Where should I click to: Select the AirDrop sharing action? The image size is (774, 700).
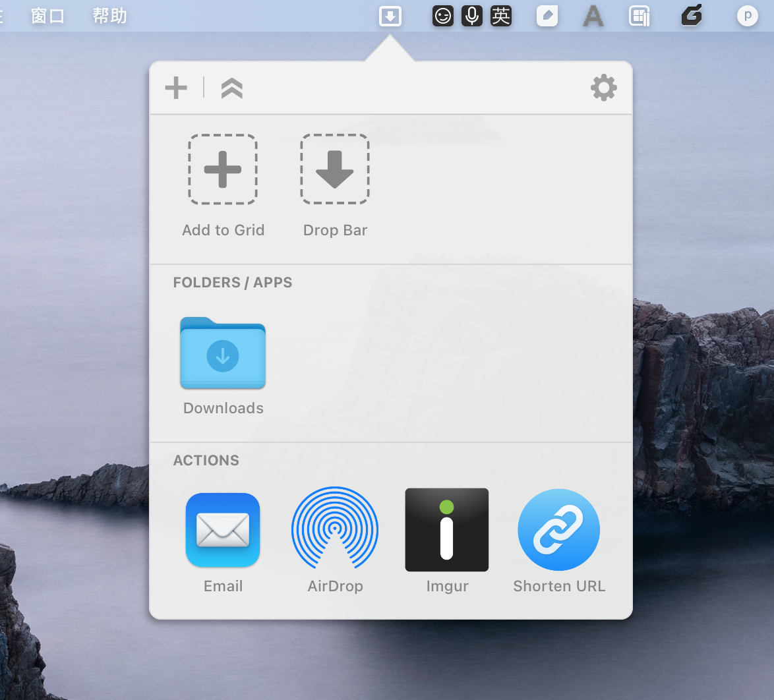335,529
